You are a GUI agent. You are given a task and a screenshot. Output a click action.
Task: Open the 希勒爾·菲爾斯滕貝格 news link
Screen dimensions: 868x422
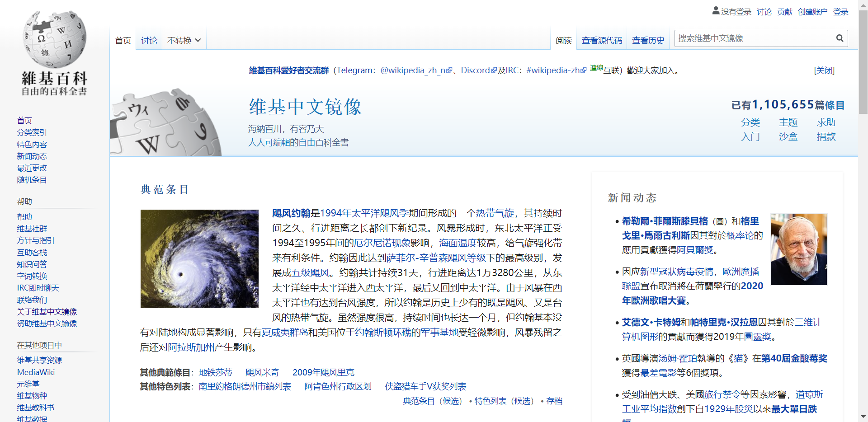[665, 221]
